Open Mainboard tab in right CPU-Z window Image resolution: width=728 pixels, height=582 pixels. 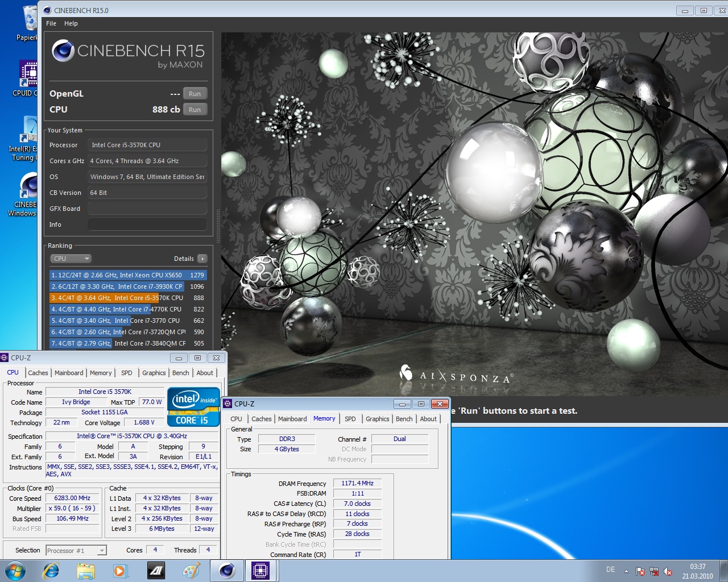pyautogui.click(x=292, y=419)
